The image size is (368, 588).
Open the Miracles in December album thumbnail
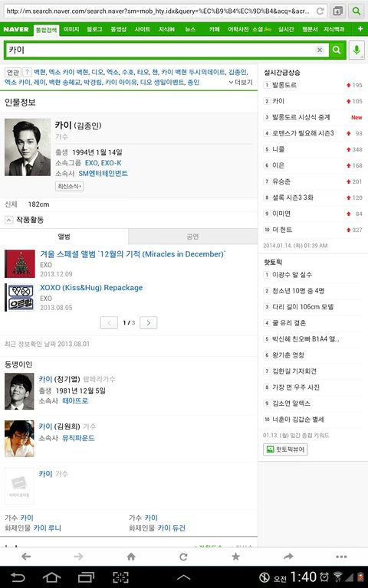[20, 264]
